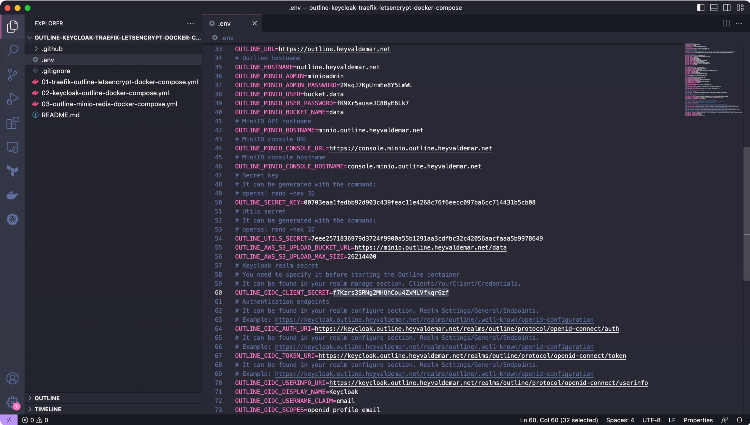Open errors and warnings count in status bar
The width and height of the screenshot is (750, 425).
pyautogui.click(x=35, y=420)
